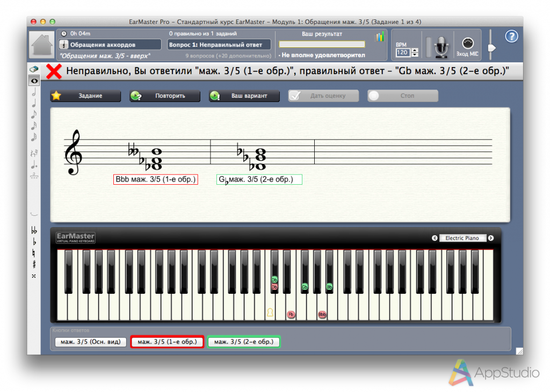
Task: Select the thirty-second note duration tool
Action: click(34, 137)
